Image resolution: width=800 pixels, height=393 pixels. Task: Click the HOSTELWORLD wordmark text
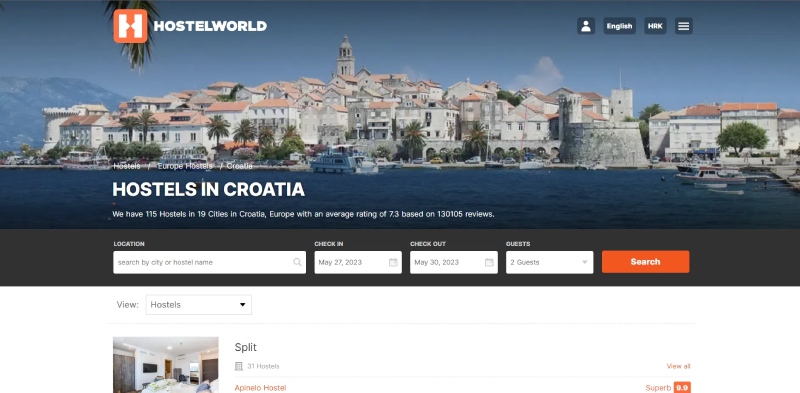pyautogui.click(x=210, y=26)
